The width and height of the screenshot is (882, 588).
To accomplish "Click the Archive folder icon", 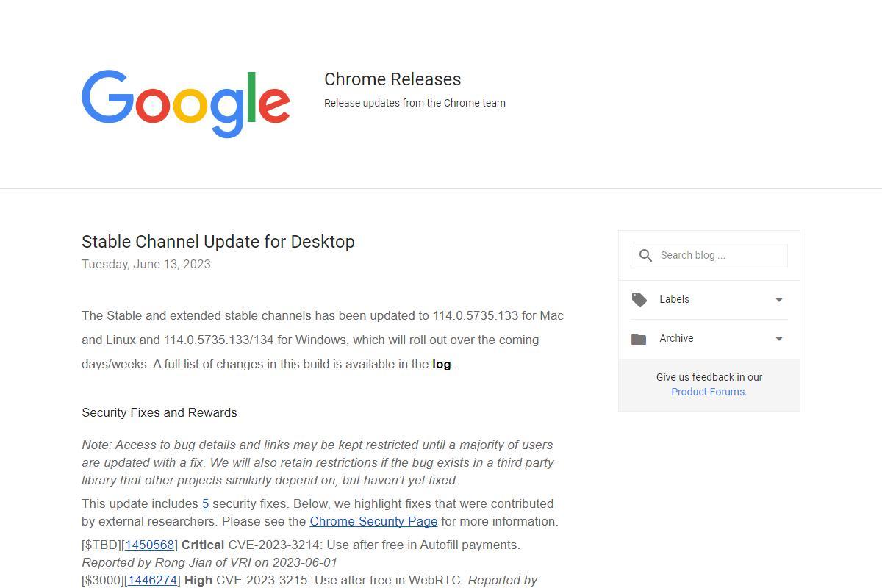I will coord(639,339).
